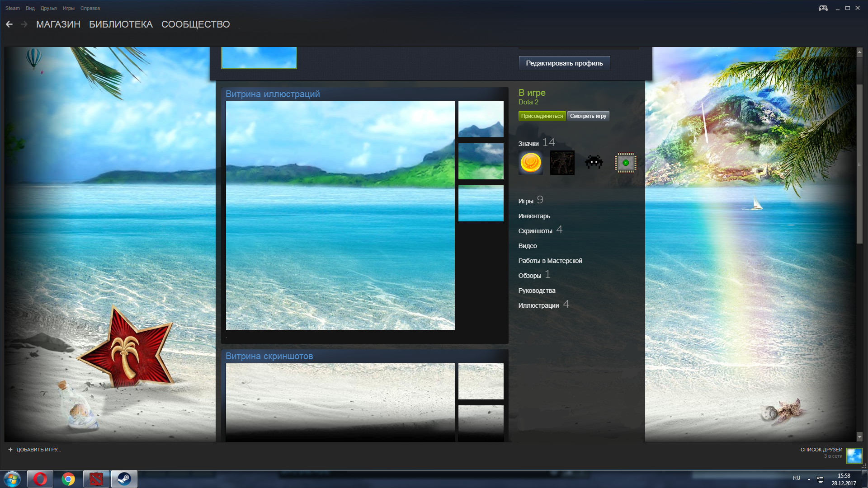Image resolution: width=868 pixels, height=488 pixels.
Task: Switch to the БИБЛИОТЕКА tab
Action: pyautogui.click(x=121, y=24)
